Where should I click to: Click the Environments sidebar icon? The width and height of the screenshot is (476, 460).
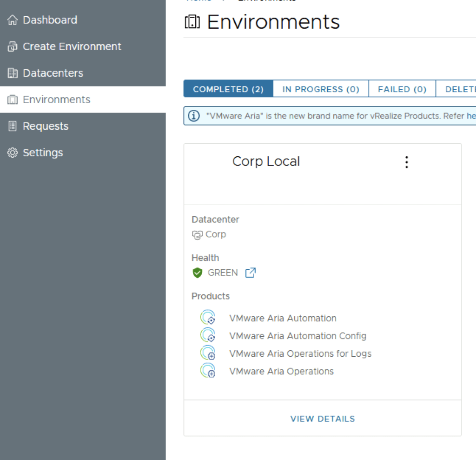[13, 100]
